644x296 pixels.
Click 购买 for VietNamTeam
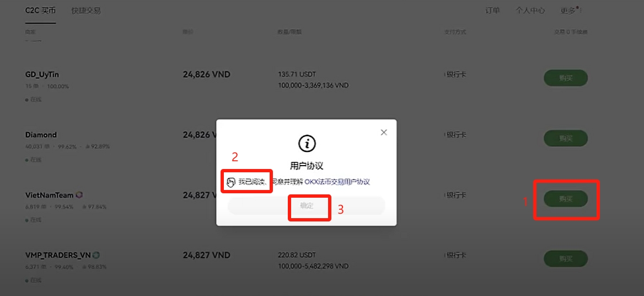point(566,199)
